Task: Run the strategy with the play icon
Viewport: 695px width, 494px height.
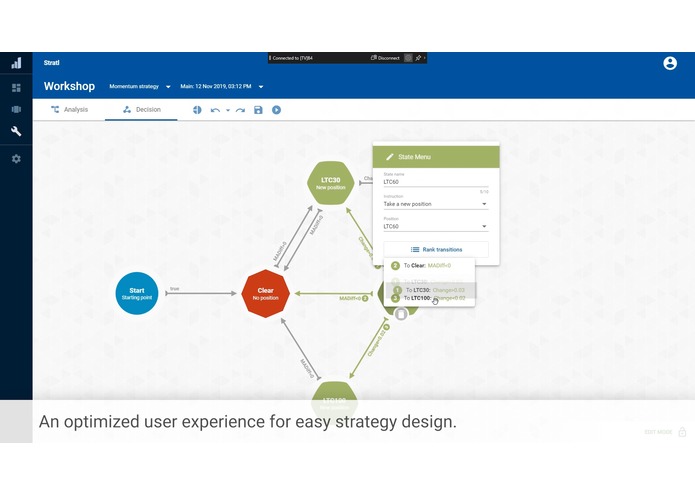Action: click(x=276, y=110)
